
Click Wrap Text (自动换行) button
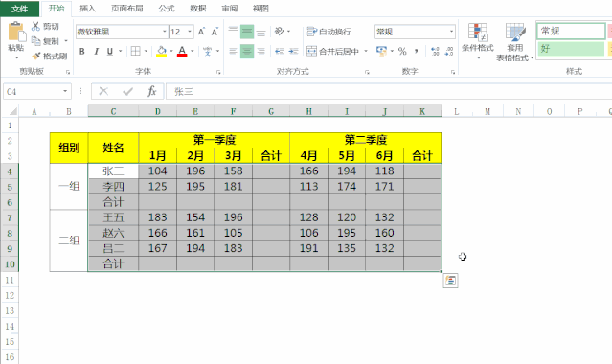(329, 32)
